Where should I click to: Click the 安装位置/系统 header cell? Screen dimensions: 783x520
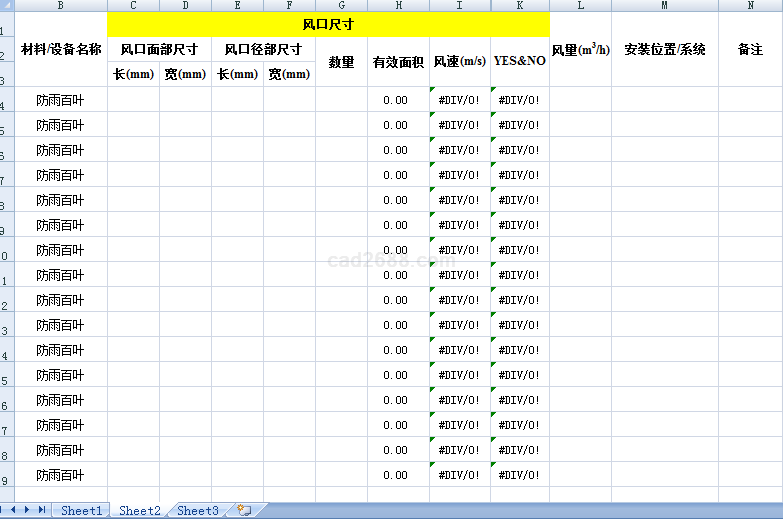point(664,49)
